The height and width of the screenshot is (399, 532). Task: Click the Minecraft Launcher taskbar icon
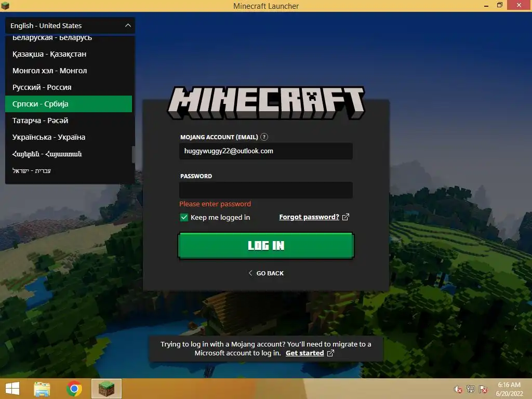click(x=106, y=389)
